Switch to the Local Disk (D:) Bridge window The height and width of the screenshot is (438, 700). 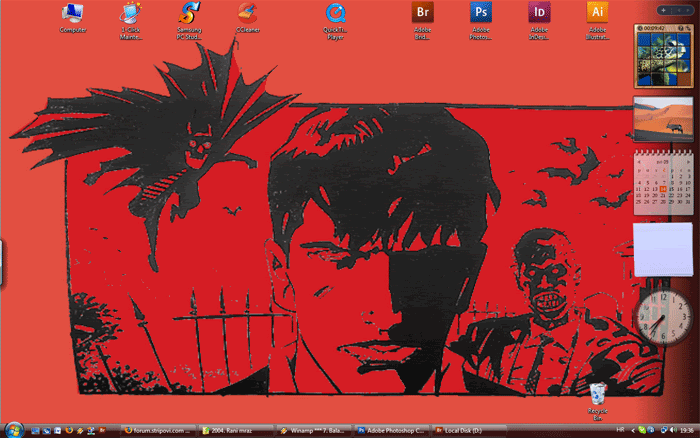[x=469, y=430]
